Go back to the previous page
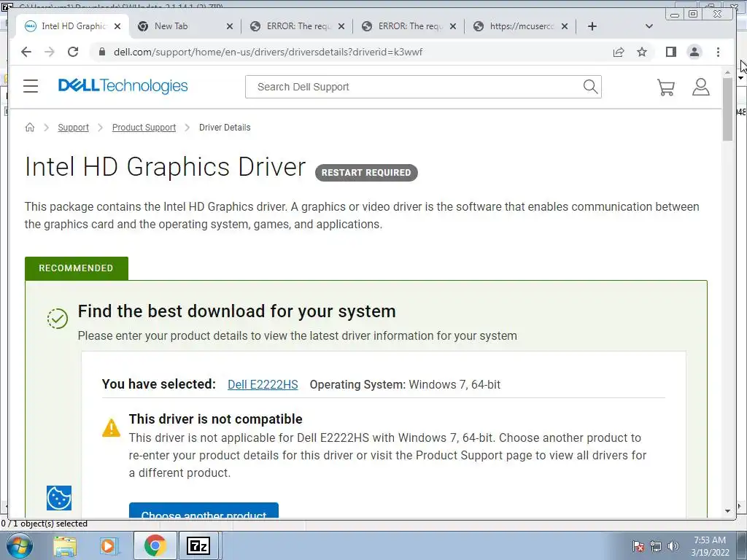Screen dimensions: 747x560 [26, 52]
